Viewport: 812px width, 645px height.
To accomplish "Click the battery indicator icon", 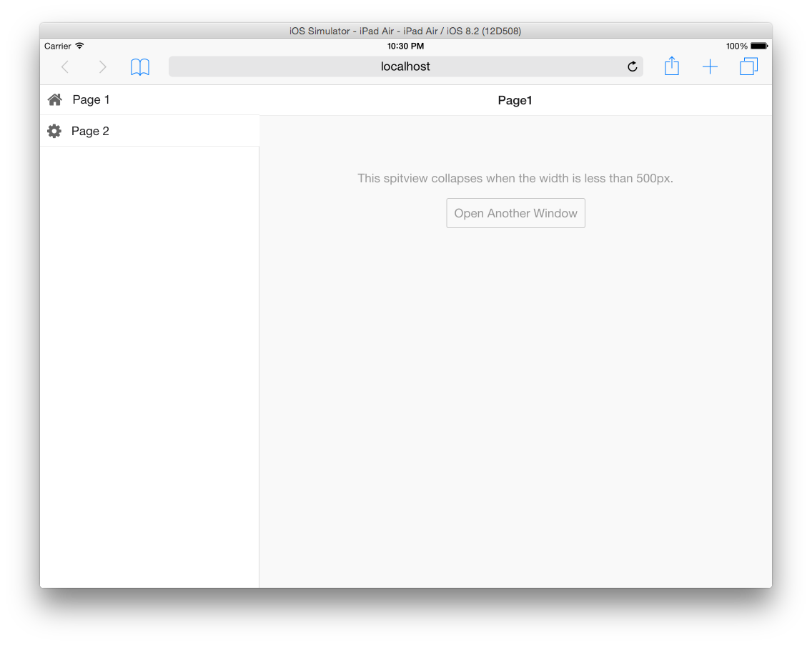I will pos(758,46).
